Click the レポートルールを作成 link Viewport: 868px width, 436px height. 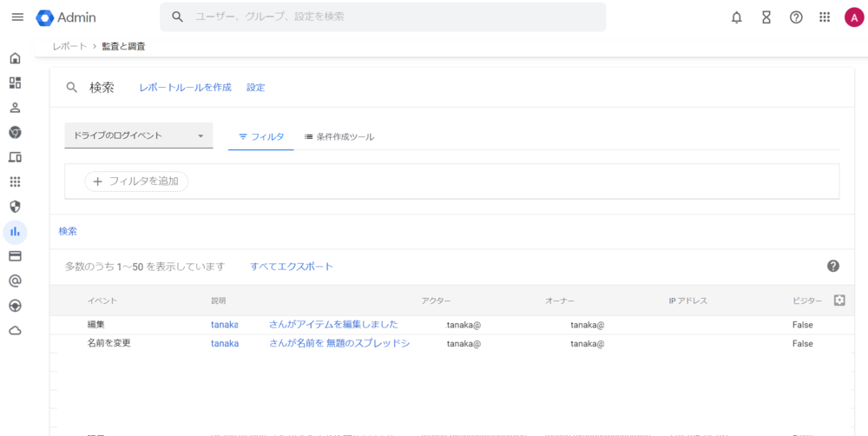(x=185, y=88)
